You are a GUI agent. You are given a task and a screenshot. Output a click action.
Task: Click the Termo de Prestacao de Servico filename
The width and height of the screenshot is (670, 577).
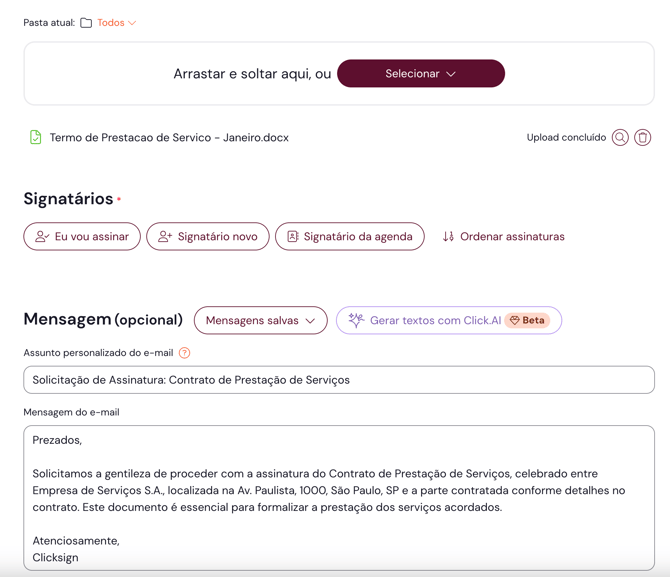pyautogui.click(x=169, y=138)
